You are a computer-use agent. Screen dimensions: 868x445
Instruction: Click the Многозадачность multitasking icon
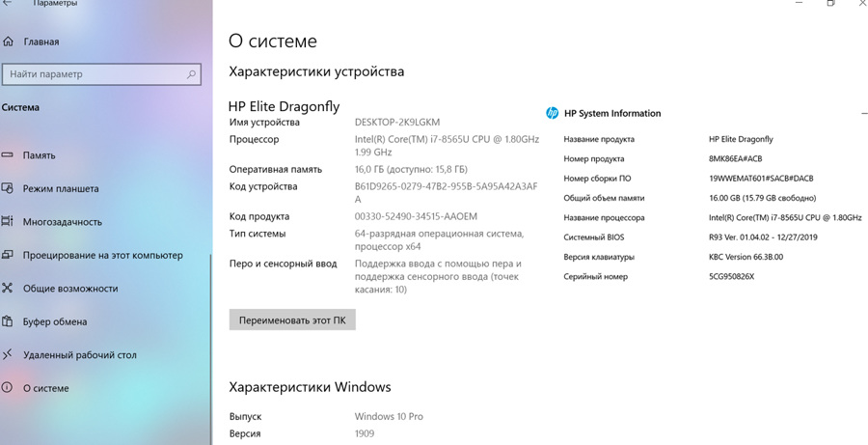click(x=7, y=222)
